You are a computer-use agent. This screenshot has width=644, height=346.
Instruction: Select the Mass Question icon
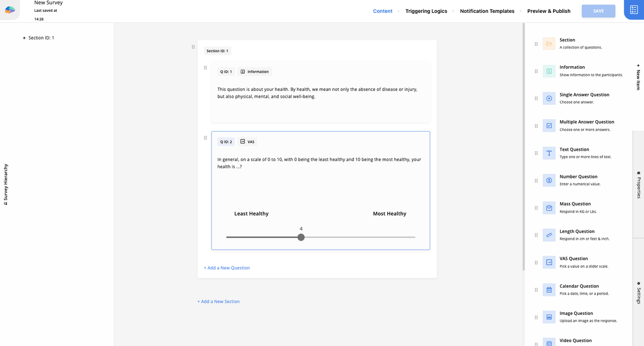(x=549, y=208)
